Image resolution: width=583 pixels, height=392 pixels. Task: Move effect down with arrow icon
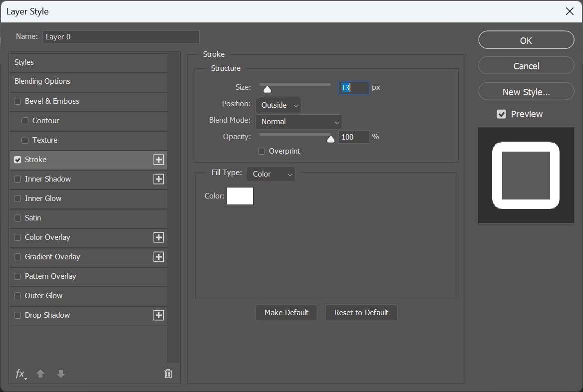point(61,374)
